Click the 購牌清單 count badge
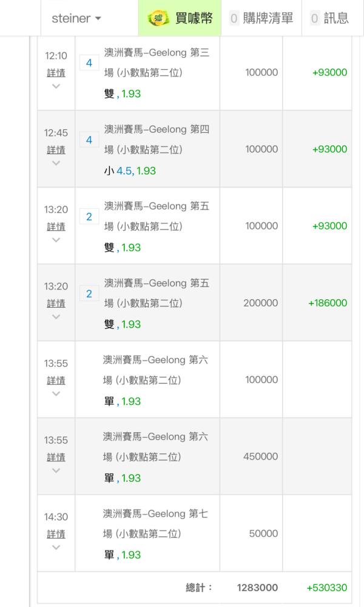This screenshot has height=607, width=364. (x=234, y=18)
